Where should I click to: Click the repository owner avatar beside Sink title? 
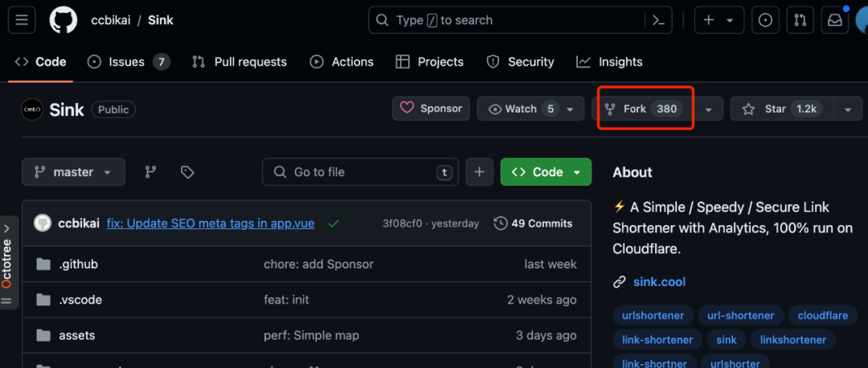tap(32, 109)
